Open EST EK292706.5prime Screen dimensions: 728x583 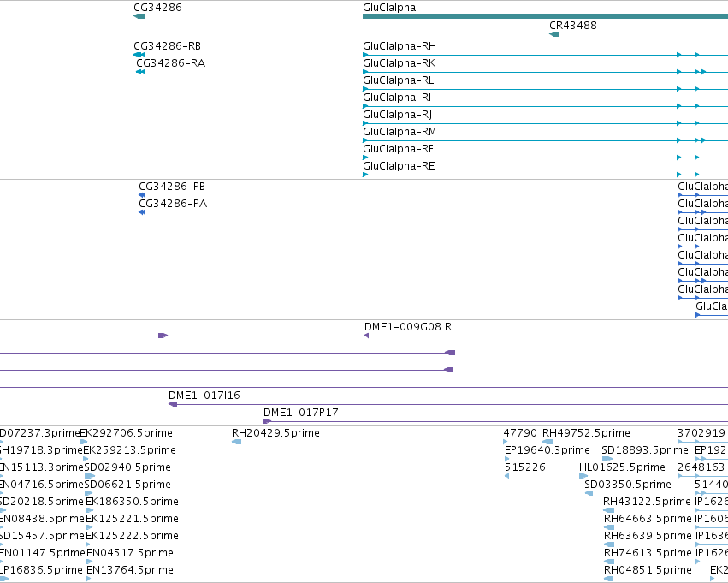coord(127,433)
